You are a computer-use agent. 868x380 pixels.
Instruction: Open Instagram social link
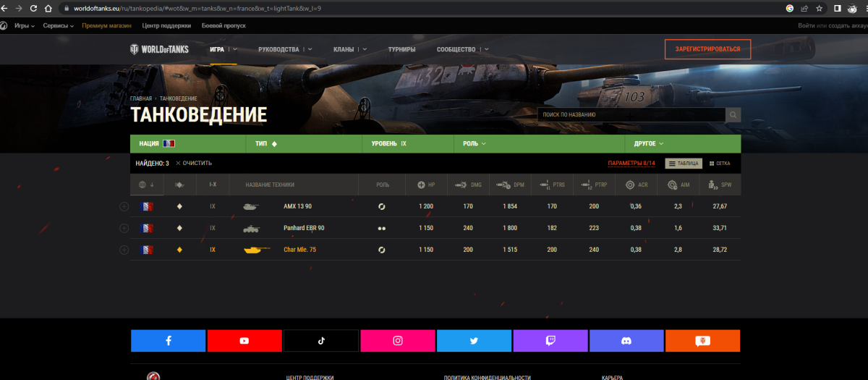click(397, 340)
